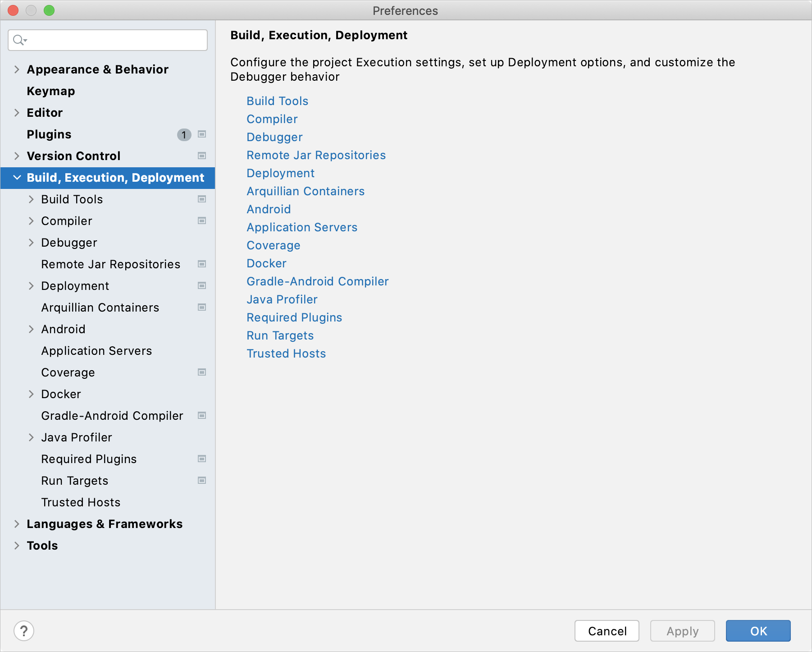Viewport: 812px width, 652px height.
Task: Expand the Version Control section
Action: click(x=17, y=156)
